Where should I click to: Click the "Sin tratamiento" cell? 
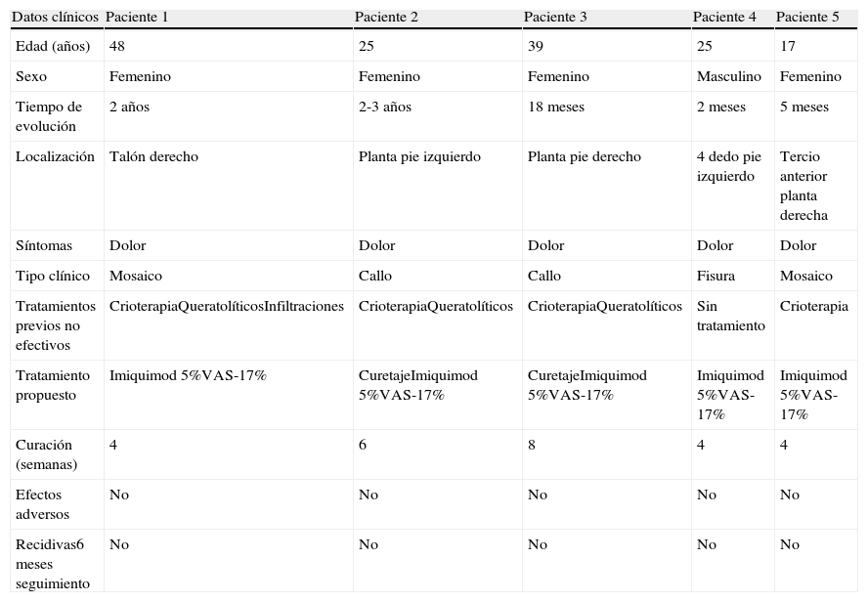(730, 316)
